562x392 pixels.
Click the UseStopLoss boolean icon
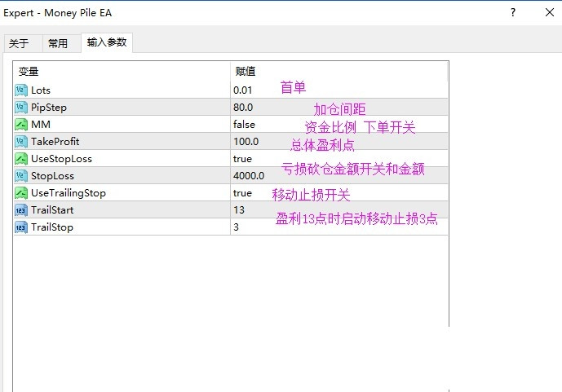click(21, 158)
